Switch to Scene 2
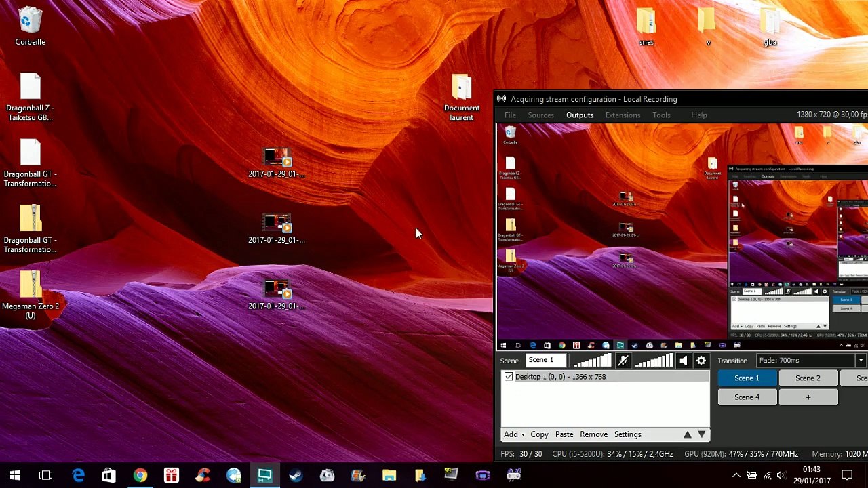This screenshot has height=488, width=868. pos(808,378)
